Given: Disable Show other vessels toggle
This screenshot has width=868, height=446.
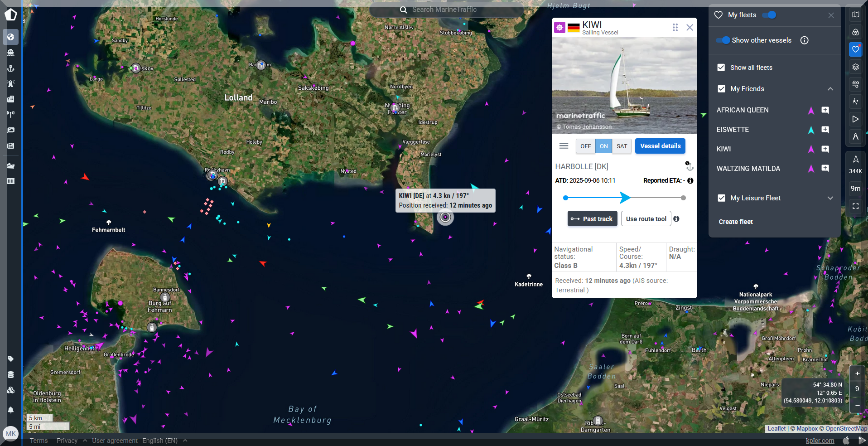Looking at the screenshot, I should [723, 40].
